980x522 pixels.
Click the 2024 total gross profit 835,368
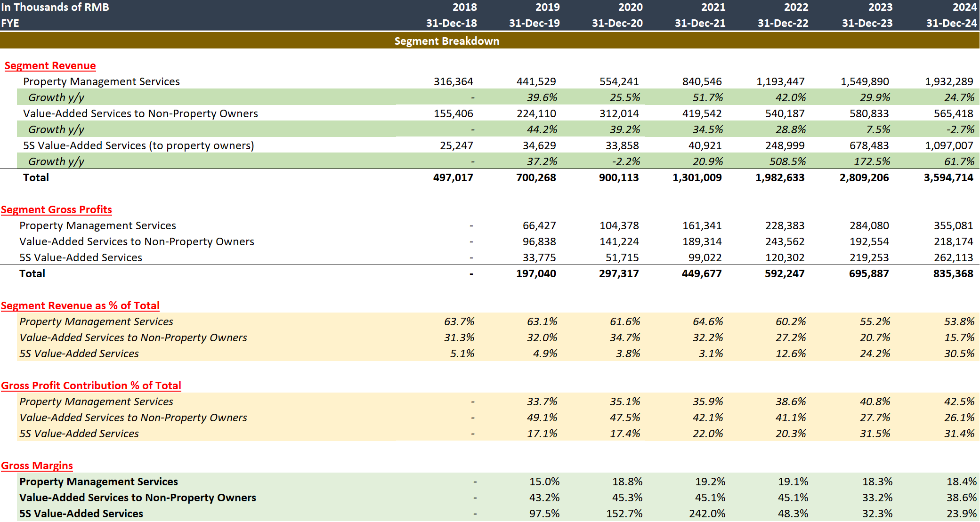click(953, 274)
